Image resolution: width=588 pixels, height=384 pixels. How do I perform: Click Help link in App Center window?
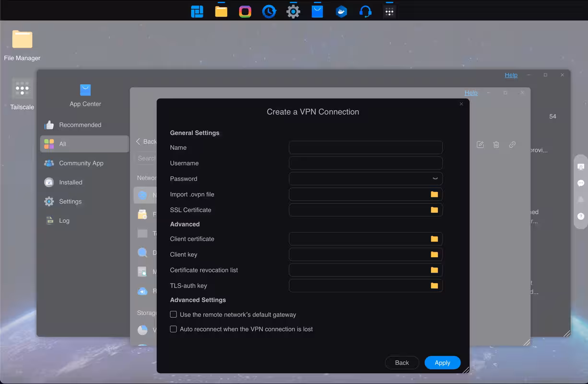(511, 75)
